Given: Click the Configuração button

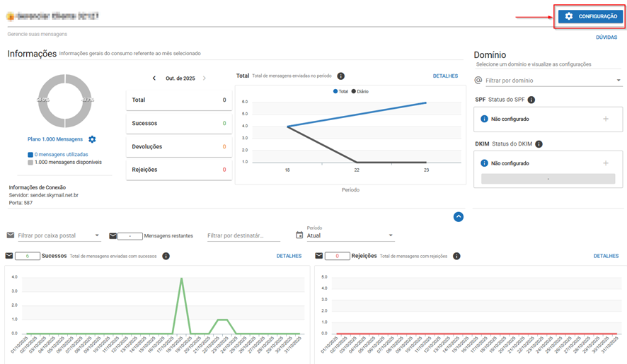Looking at the screenshot, I should (589, 16).
